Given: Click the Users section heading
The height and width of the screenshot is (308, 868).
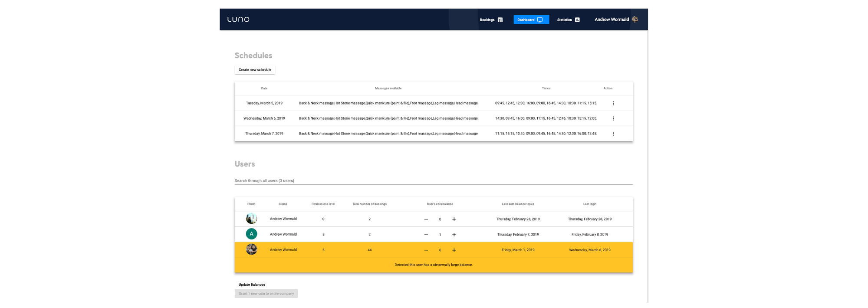Looking at the screenshot, I should [245, 164].
